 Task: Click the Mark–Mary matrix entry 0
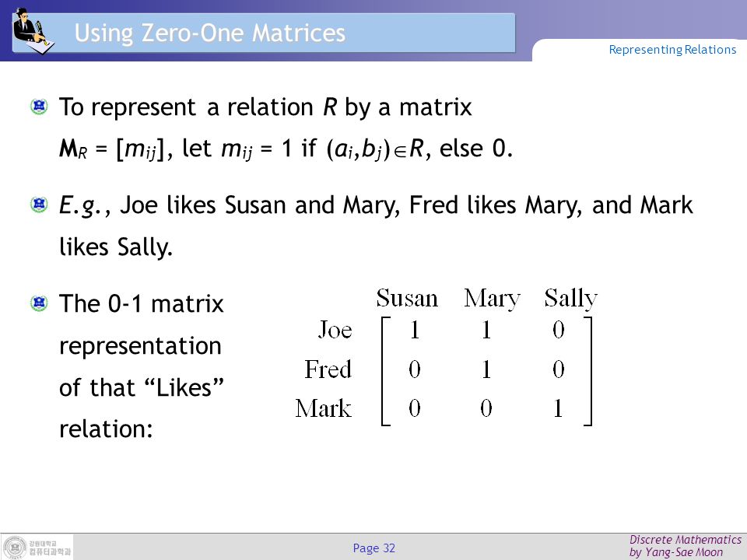coord(486,408)
